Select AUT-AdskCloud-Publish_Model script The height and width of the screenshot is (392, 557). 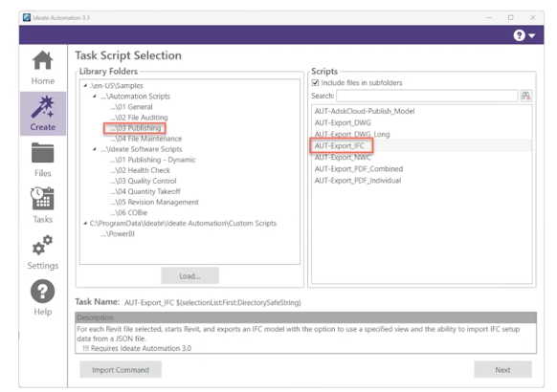tap(365, 111)
